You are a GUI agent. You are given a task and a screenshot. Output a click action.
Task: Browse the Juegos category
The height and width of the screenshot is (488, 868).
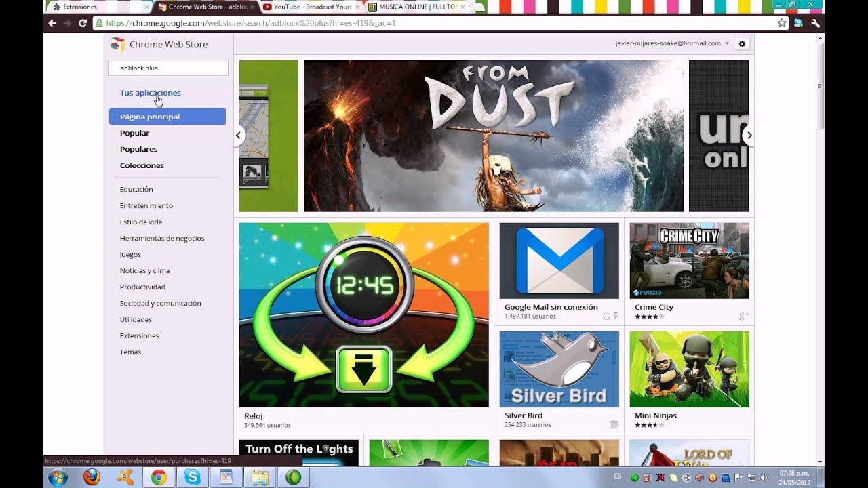[x=130, y=255]
